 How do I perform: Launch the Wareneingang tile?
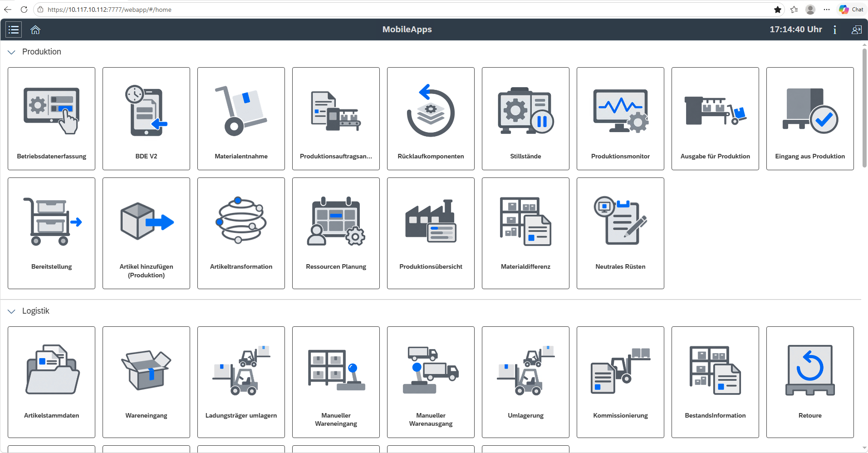146,382
